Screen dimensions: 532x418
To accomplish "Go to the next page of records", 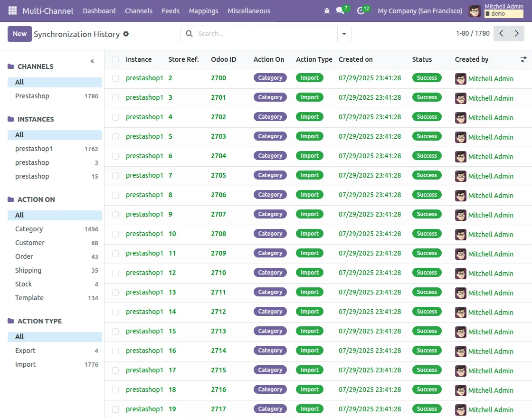I will coord(516,34).
